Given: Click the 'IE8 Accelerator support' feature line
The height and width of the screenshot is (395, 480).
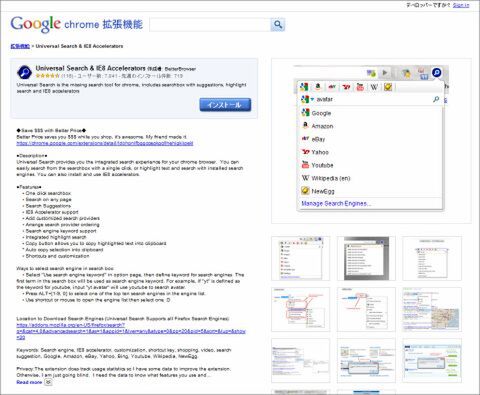Looking at the screenshot, I should point(52,212).
